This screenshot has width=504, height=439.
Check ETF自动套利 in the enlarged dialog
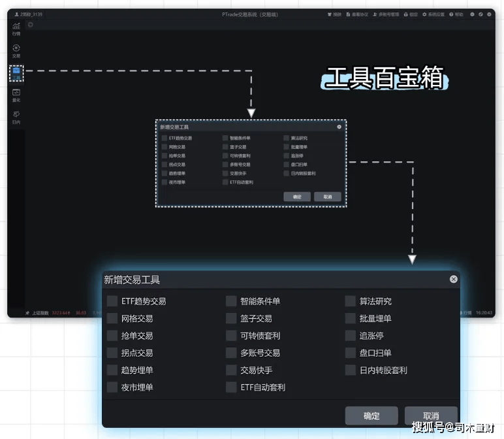point(231,387)
